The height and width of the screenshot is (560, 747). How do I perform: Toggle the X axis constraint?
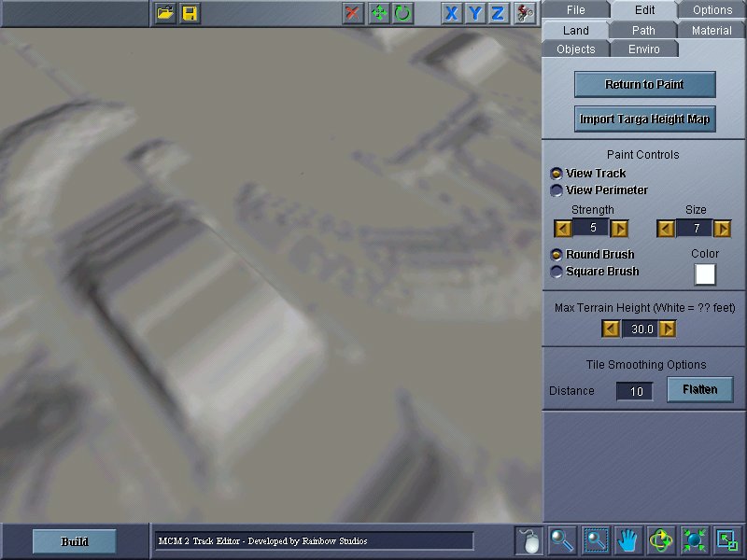tap(451, 13)
